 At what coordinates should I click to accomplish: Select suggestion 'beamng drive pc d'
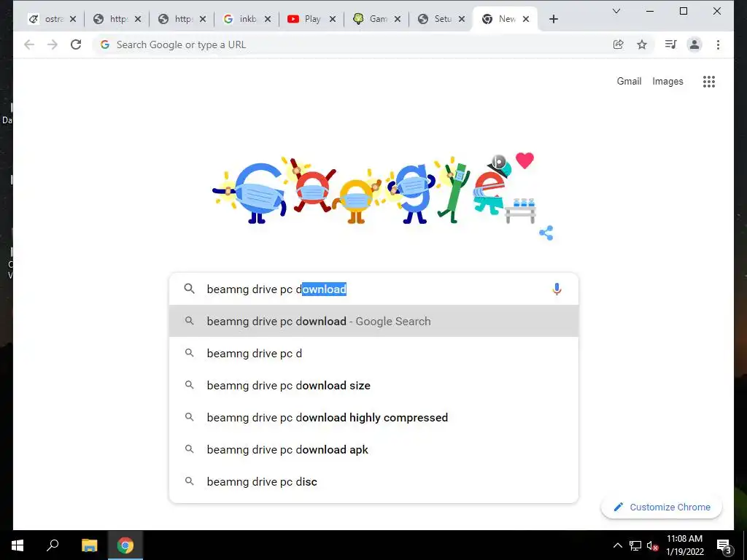pos(374,354)
